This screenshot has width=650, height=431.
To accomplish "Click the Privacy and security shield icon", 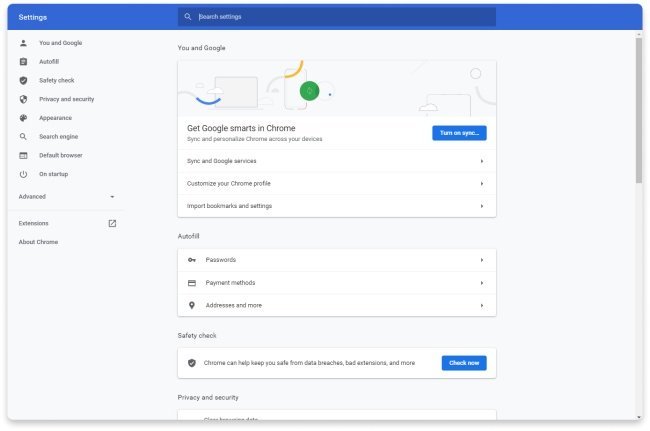I will (x=24, y=99).
